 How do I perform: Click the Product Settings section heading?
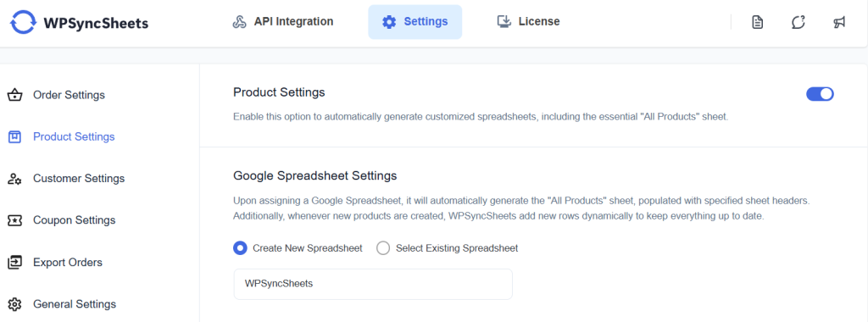coord(279,92)
